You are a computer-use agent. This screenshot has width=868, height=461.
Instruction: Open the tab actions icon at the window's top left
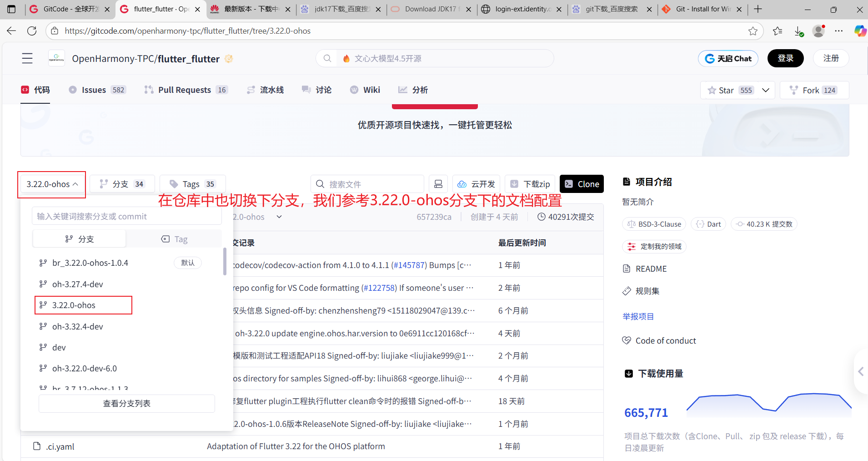point(11,9)
